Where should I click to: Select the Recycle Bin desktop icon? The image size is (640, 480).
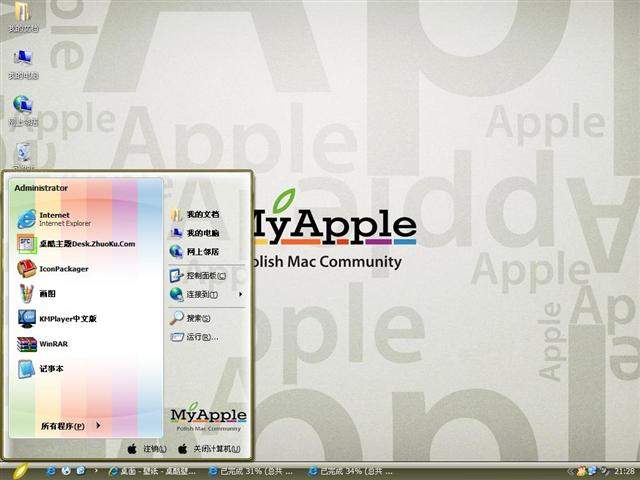tap(24, 156)
